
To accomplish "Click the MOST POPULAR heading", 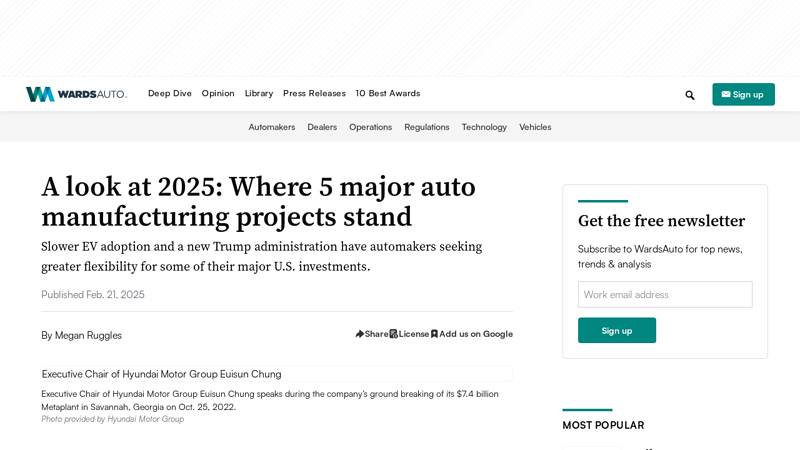I will (603, 425).
